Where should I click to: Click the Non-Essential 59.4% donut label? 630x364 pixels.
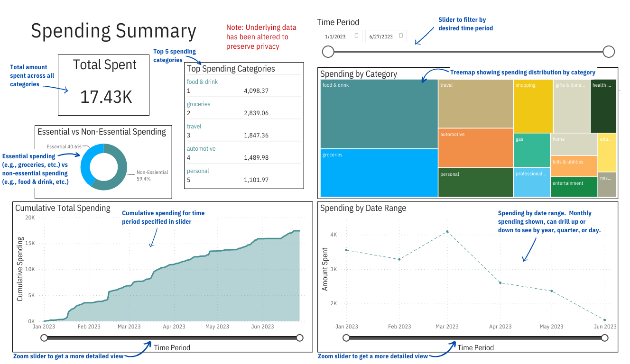[x=152, y=175]
